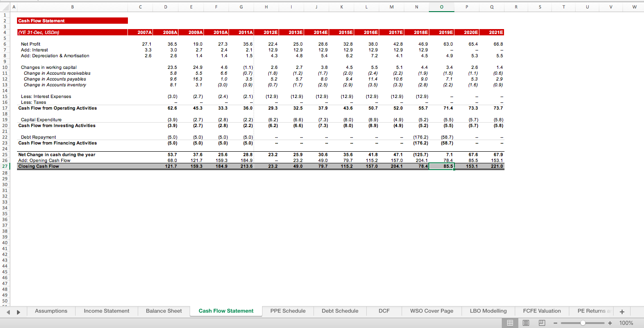Screen dimensions: 644x328
Task: Click the 2007A year header cell
Action: click(x=140, y=32)
